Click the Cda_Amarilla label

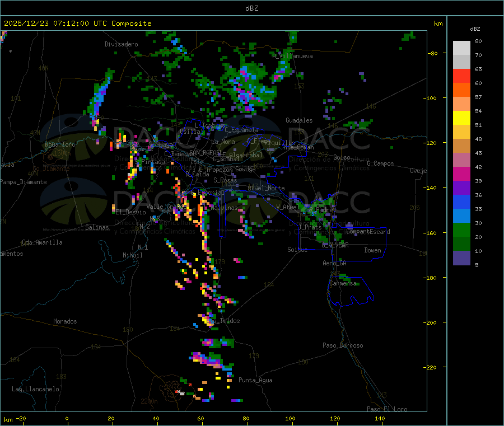pos(42,242)
